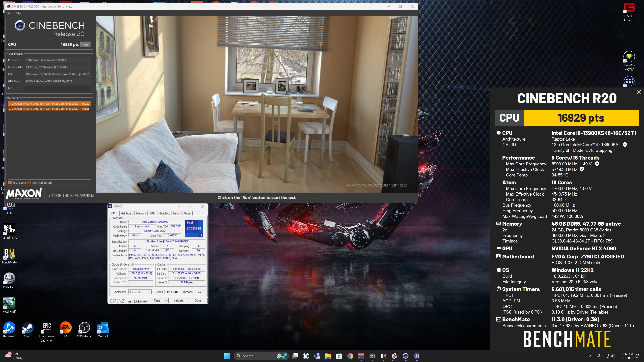Click the Validate button in CPU-Z
Screen dimensions: 644x362
click(178, 300)
